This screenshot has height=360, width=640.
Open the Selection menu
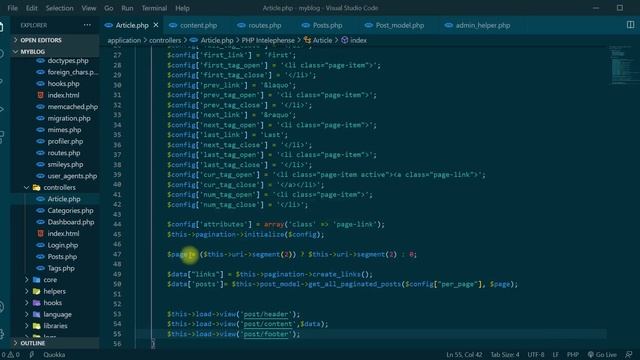[59, 8]
